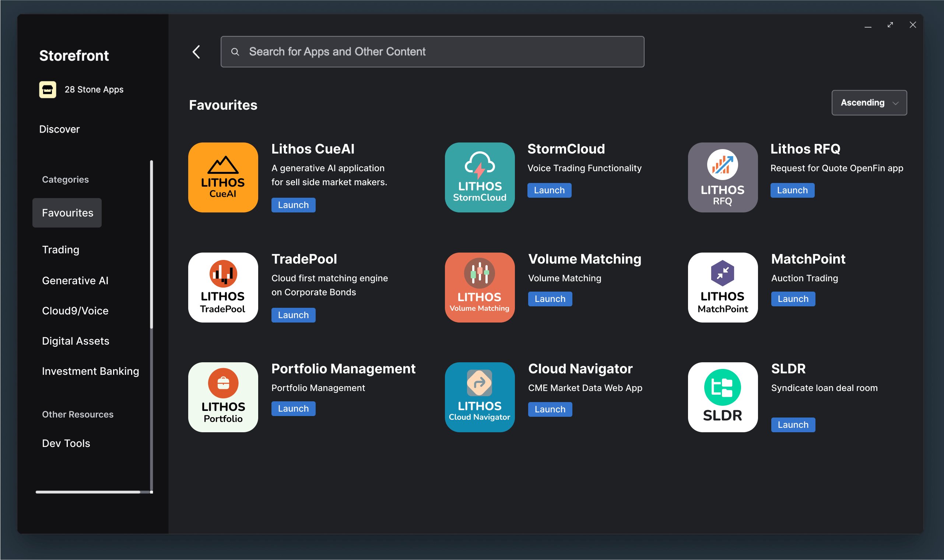Open the TradePool app icon
The image size is (944, 560).
(x=223, y=287)
